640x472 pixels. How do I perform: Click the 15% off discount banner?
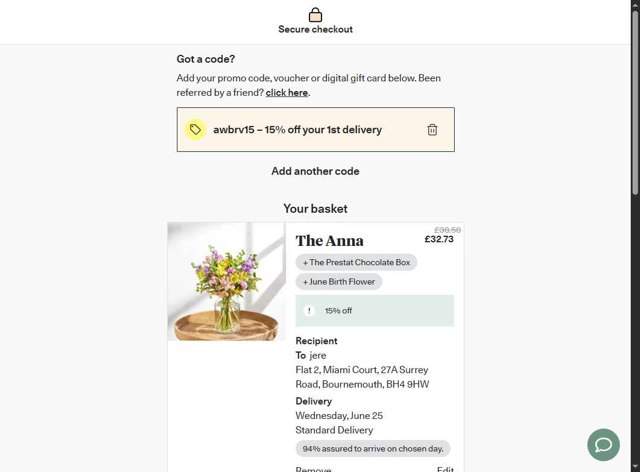click(375, 311)
